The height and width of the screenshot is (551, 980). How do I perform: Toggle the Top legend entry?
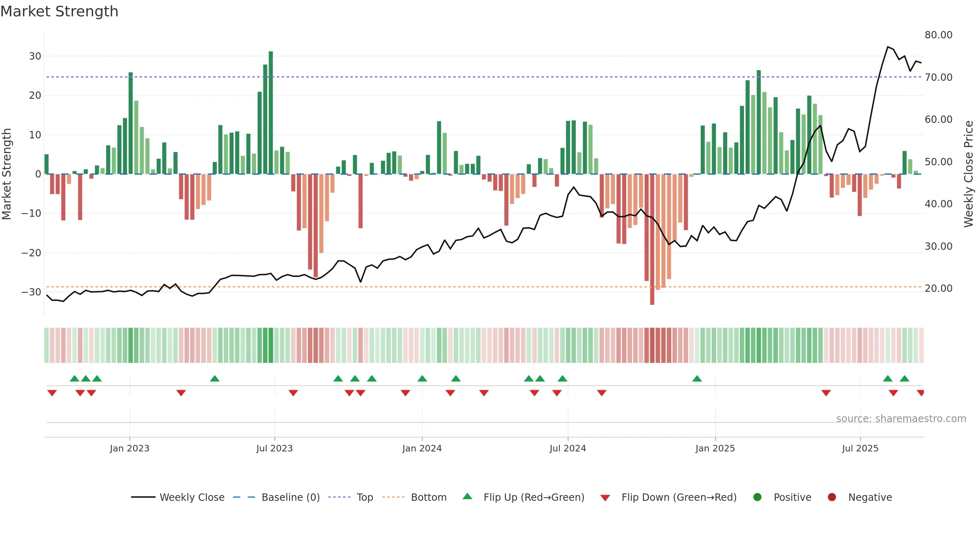(x=351, y=497)
